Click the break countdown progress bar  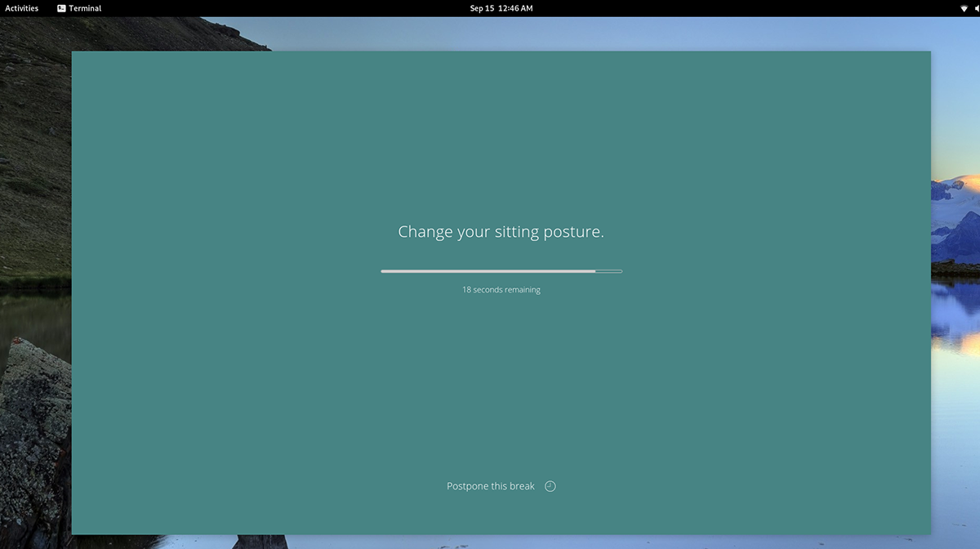point(501,271)
